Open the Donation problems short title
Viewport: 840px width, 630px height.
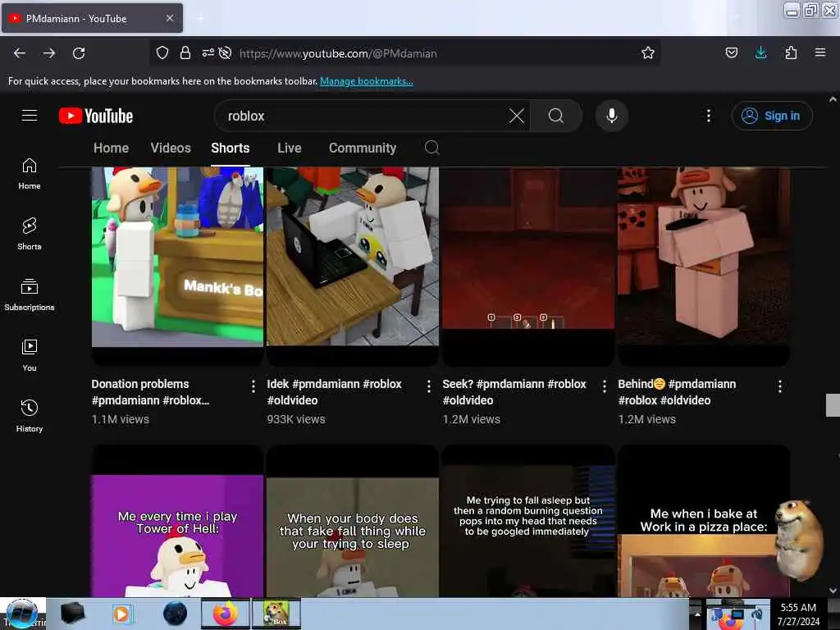tap(150, 392)
